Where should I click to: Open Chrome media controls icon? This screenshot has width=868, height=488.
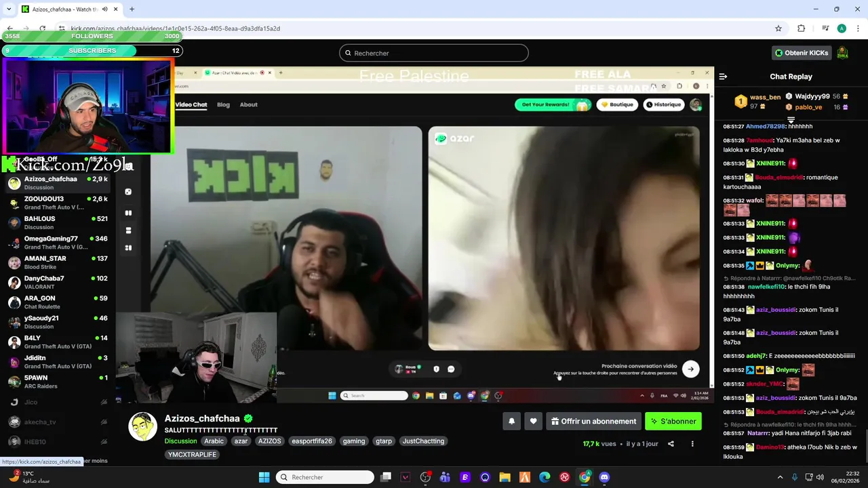(x=825, y=28)
